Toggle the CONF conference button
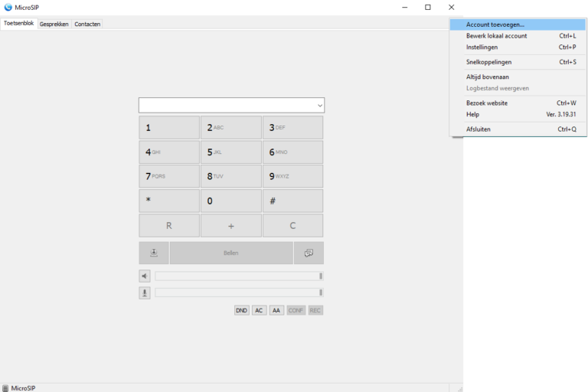 pos(296,310)
